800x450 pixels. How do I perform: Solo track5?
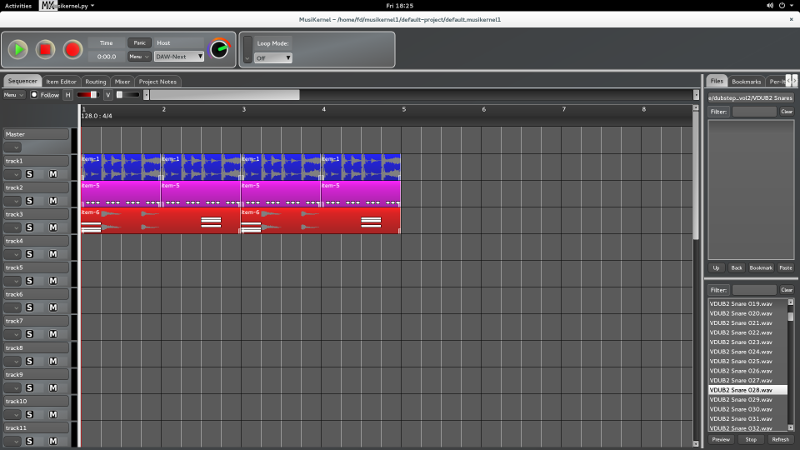click(x=30, y=281)
